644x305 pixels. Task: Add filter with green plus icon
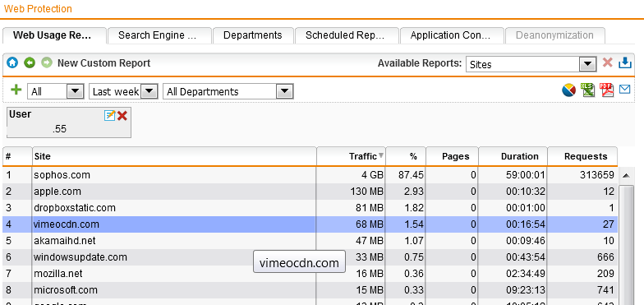[x=16, y=90]
